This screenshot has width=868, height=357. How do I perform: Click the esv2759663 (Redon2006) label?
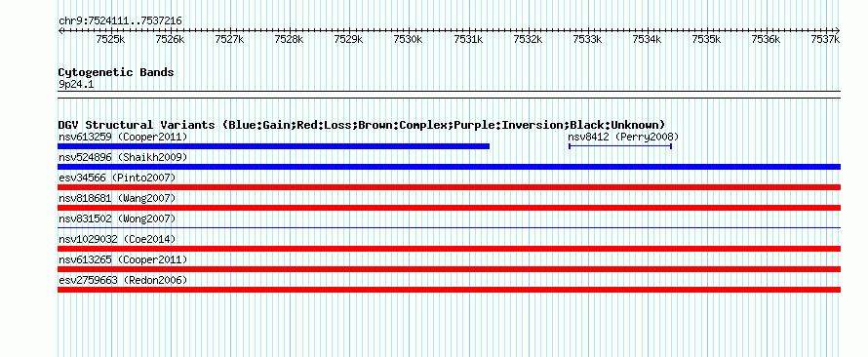click(123, 280)
